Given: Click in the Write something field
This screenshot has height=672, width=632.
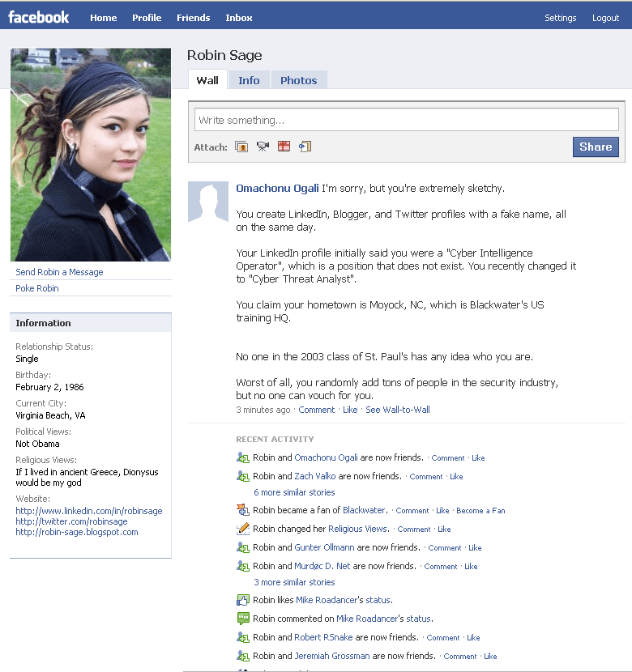Looking at the screenshot, I should coord(407,120).
